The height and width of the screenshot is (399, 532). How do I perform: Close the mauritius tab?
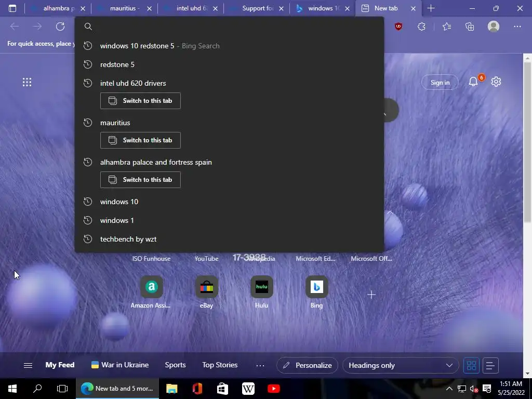coord(149,8)
